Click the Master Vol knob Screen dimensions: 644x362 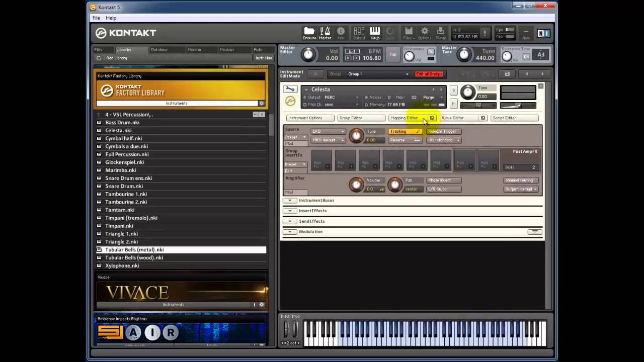point(308,54)
